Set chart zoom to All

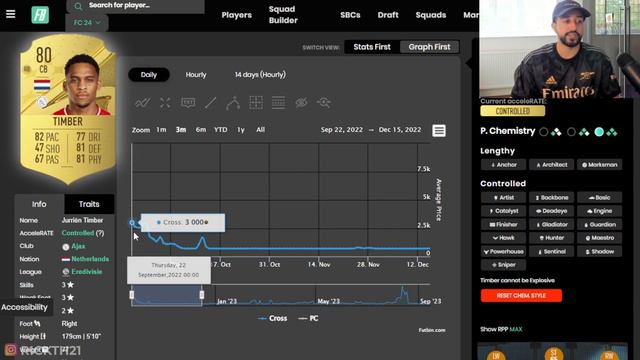(x=260, y=130)
